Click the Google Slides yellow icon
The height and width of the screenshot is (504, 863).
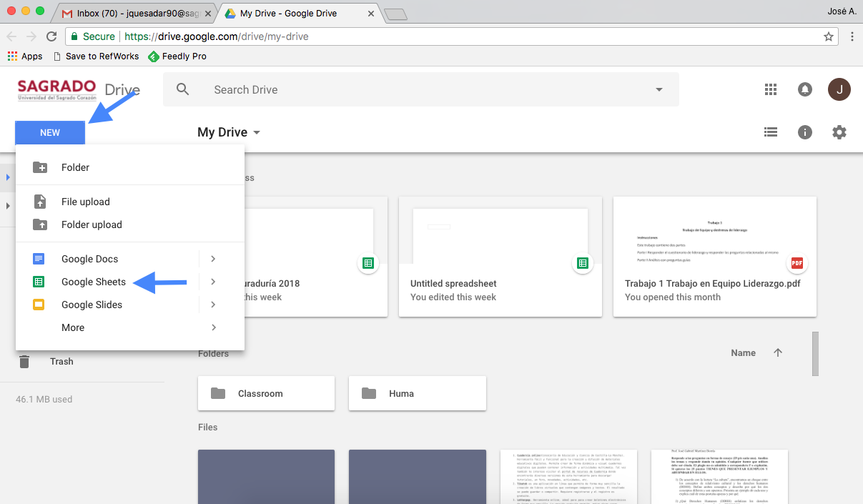(39, 305)
